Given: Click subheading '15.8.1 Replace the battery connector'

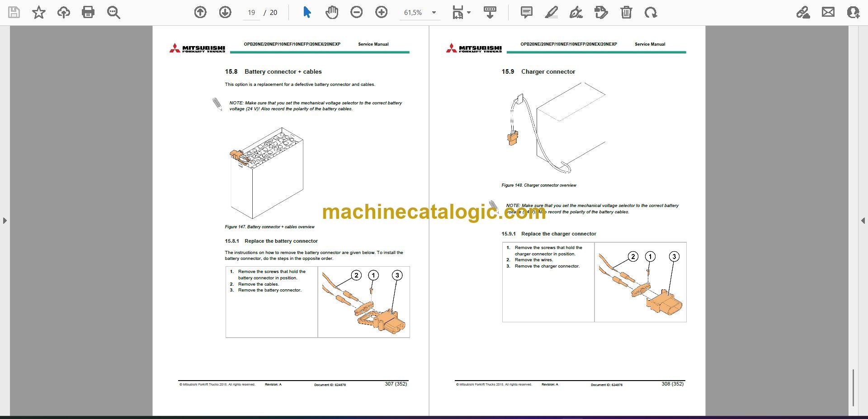Looking at the screenshot, I should coord(271,241).
